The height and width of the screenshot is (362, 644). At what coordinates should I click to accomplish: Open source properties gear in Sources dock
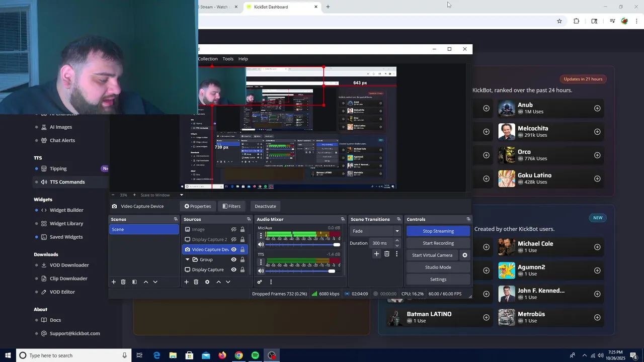207,282
